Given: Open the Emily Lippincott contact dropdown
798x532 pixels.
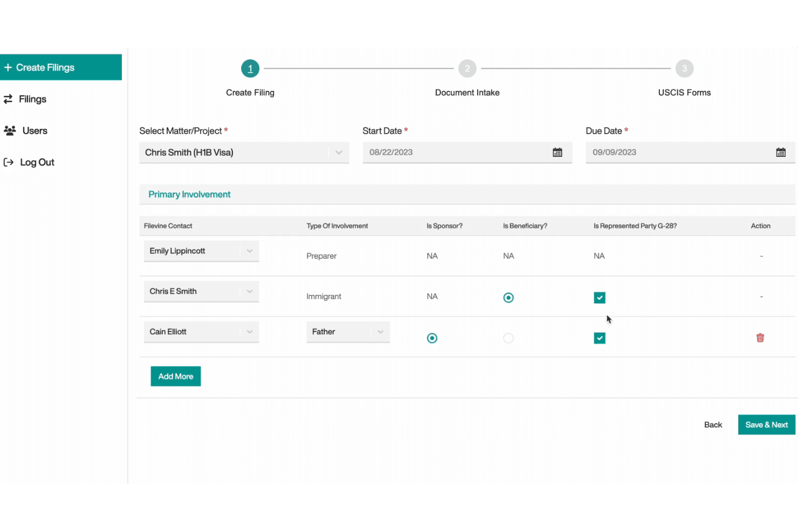Looking at the screenshot, I should click(201, 251).
